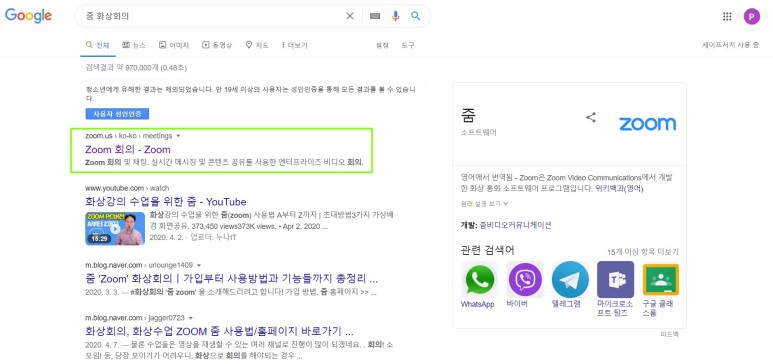Click 피드백 under knowledge panel
773x364 pixels.
click(x=669, y=334)
